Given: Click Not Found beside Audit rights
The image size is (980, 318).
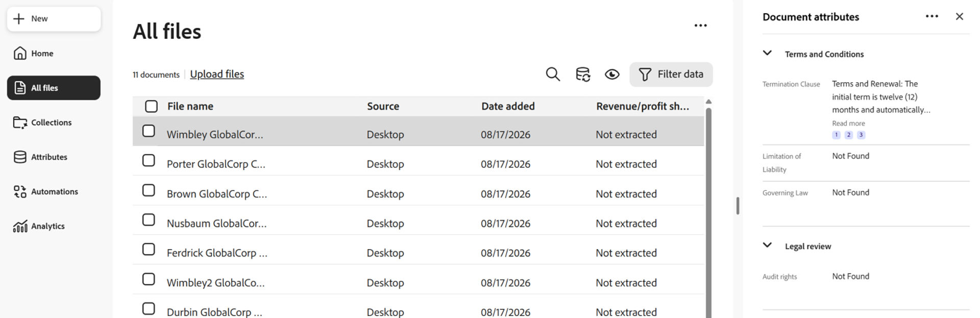Looking at the screenshot, I should click(850, 276).
